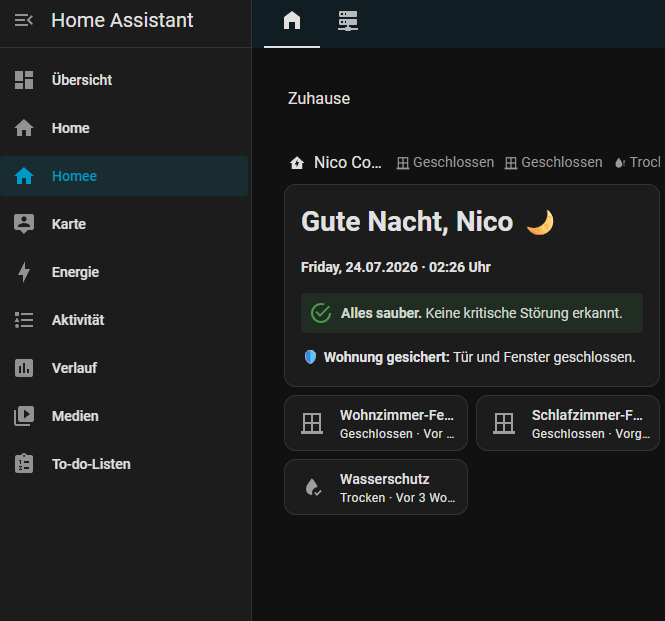Click the Trocken water badge in the header

tap(638, 162)
